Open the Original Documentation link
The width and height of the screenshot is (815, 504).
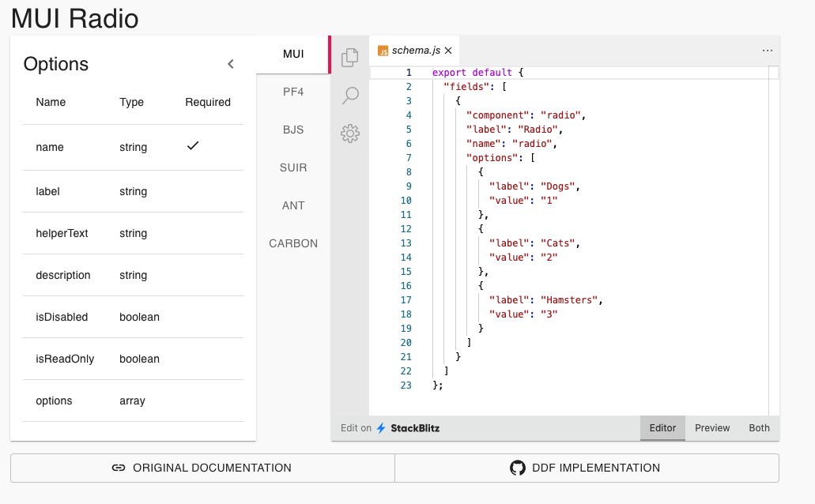tap(202, 467)
